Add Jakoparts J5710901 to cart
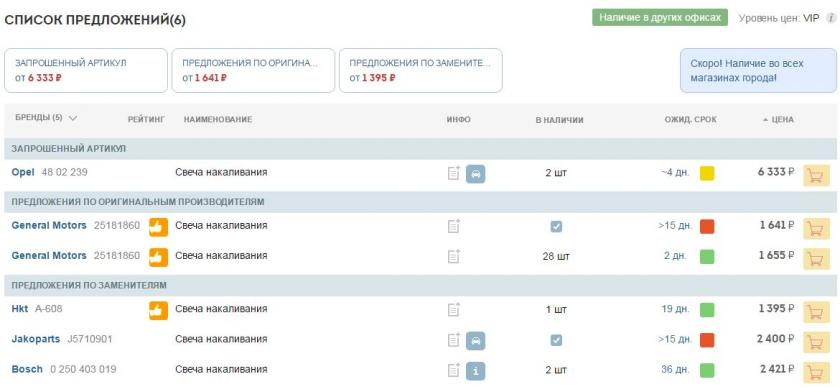Viewport: 840px width, 387px height. (x=816, y=343)
